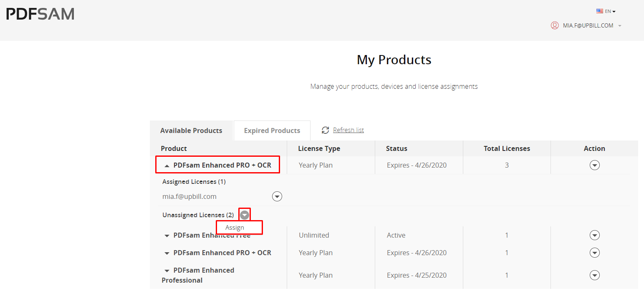Switch to the Expired Products tab
The image size is (644, 296).
coord(272,130)
